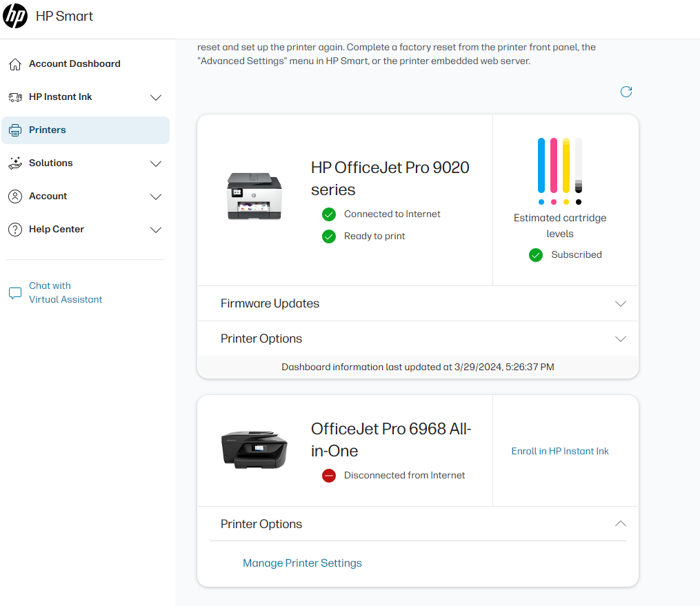Screen dimensions: 700x606
Task: Click the Solutions beaker icon
Action: (x=15, y=163)
